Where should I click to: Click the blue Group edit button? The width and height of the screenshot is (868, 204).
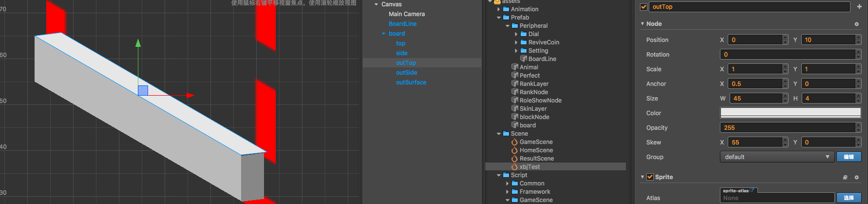[x=849, y=157]
